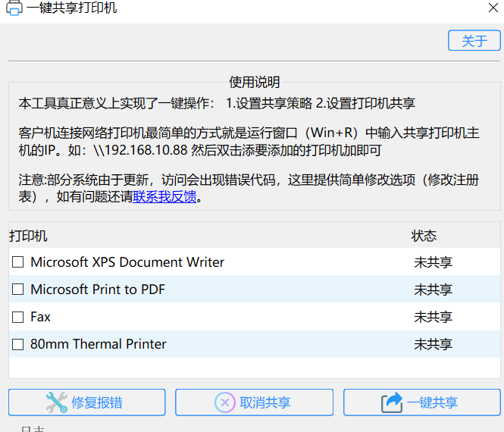Click the 一键共享打印机 window title
Screen dimensions: 504x432
tap(72, 8)
